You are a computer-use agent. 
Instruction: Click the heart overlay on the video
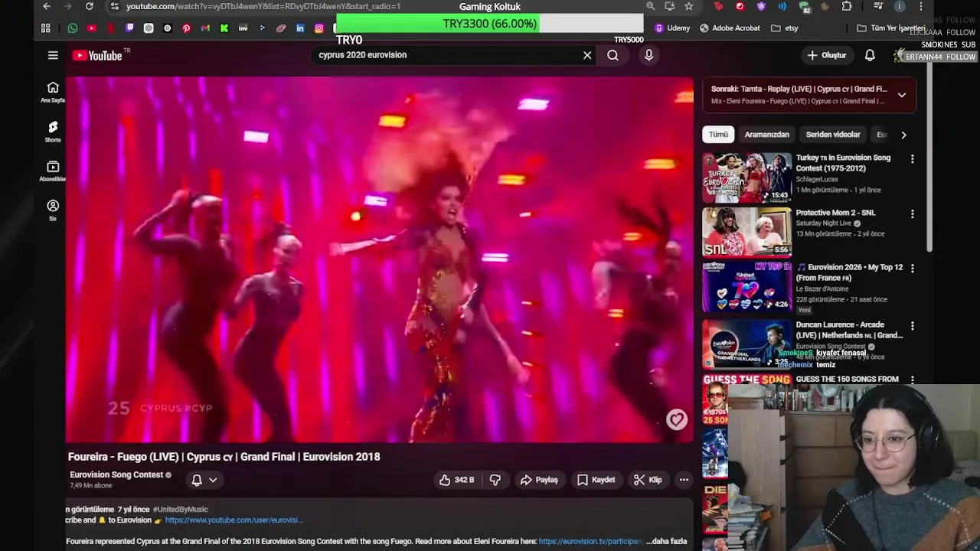point(676,419)
